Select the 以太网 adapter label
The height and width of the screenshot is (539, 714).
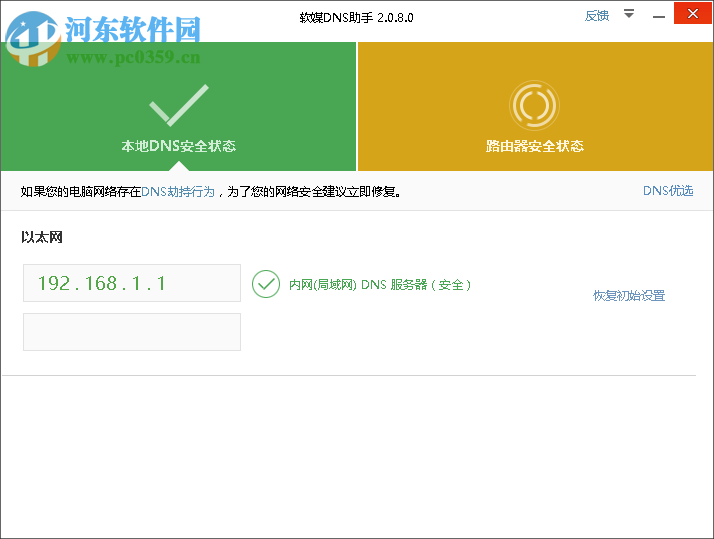click(x=42, y=237)
